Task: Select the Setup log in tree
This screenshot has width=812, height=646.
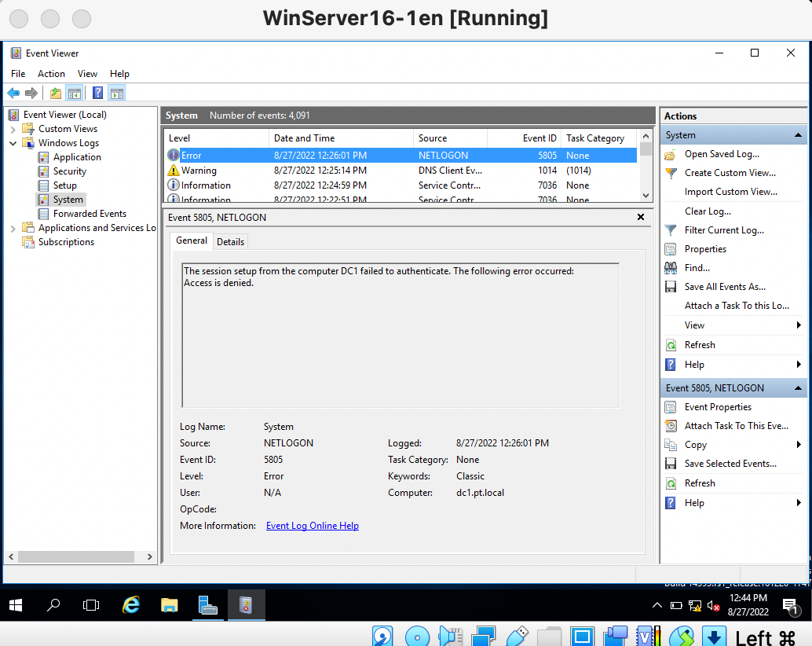Action: pyautogui.click(x=64, y=185)
